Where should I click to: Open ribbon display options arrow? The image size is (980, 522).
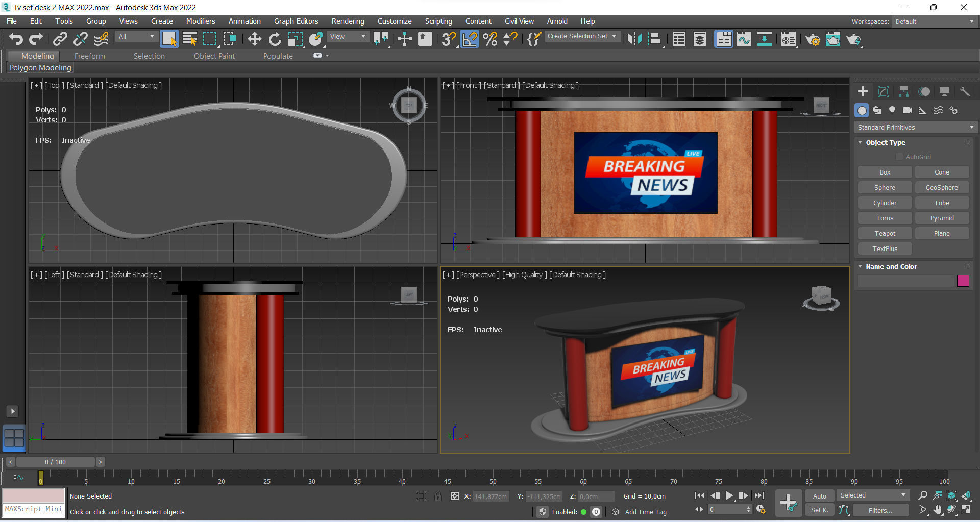(x=327, y=56)
